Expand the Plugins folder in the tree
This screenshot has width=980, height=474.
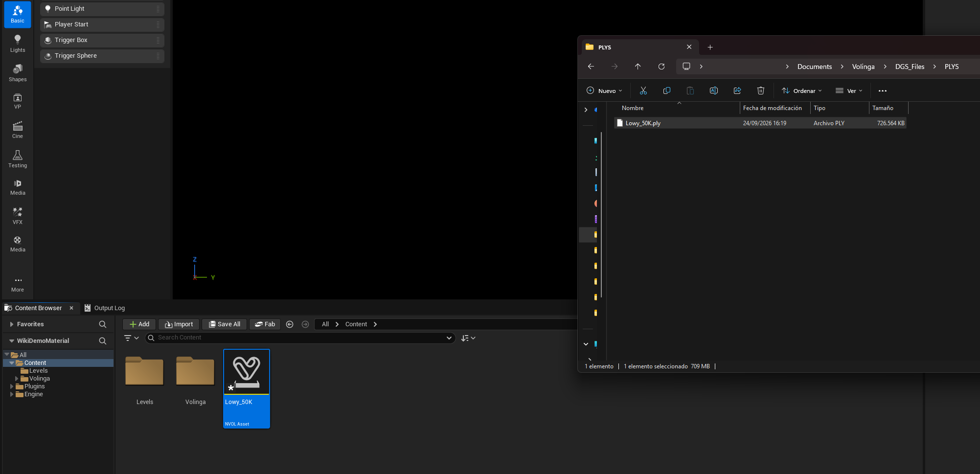(x=12, y=386)
